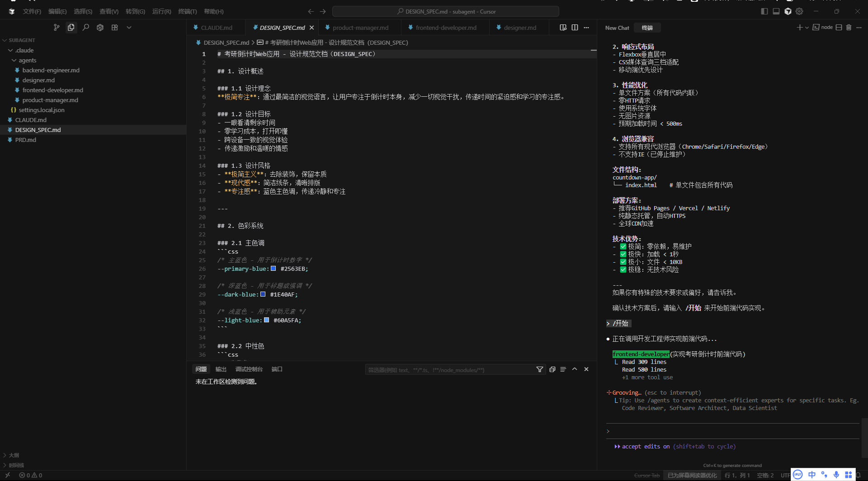Image resolution: width=868 pixels, height=481 pixels.
Task: Open the Cursor settings gear icon
Action: (x=799, y=11)
